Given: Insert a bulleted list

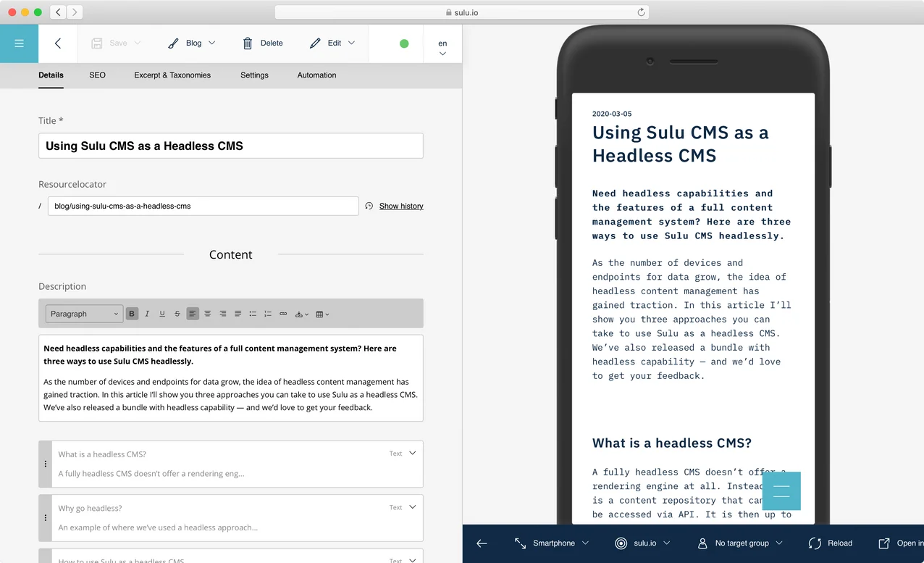Looking at the screenshot, I should click(253, 313).
